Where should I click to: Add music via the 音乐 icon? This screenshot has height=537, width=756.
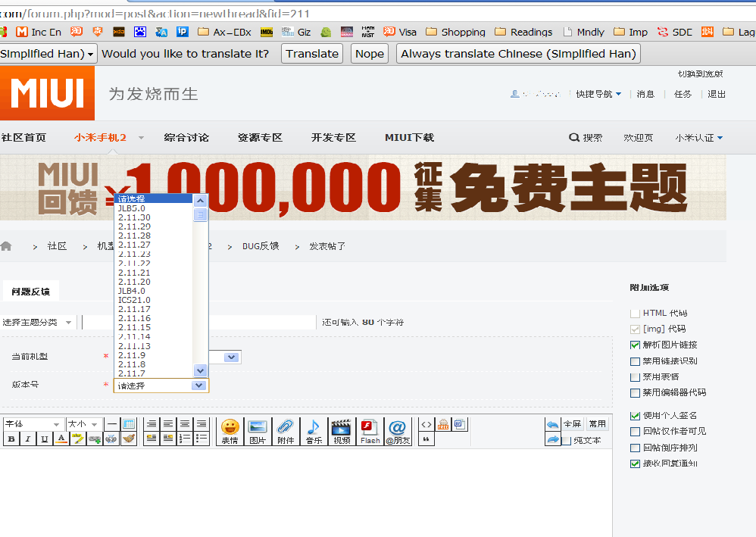tap(314, 432)
